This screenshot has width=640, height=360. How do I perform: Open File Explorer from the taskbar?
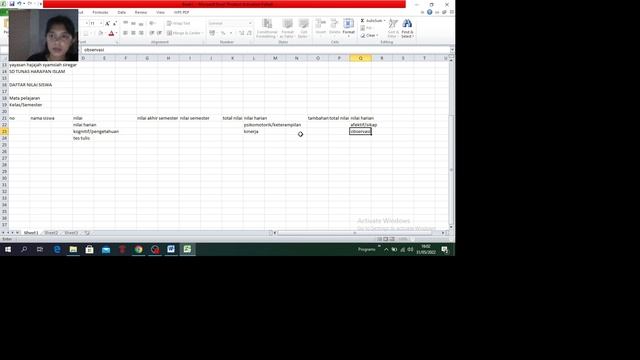coord(73,249)
